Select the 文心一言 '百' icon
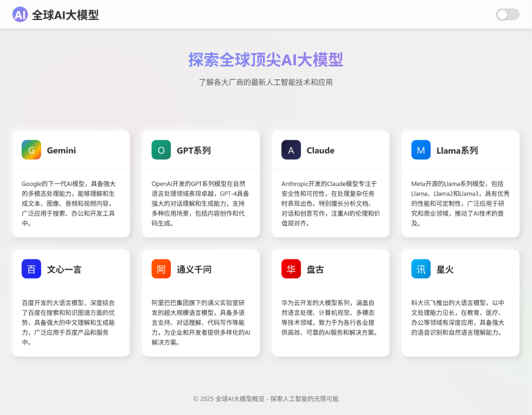The image size is (532, 415). pyautogui.click(x=31, y=269)
